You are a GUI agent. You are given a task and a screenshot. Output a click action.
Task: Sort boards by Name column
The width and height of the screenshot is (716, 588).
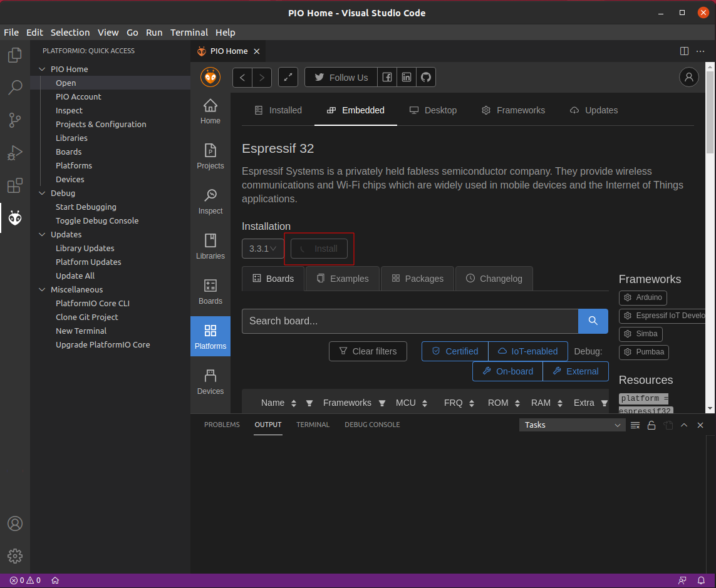[x=294, y=403]
